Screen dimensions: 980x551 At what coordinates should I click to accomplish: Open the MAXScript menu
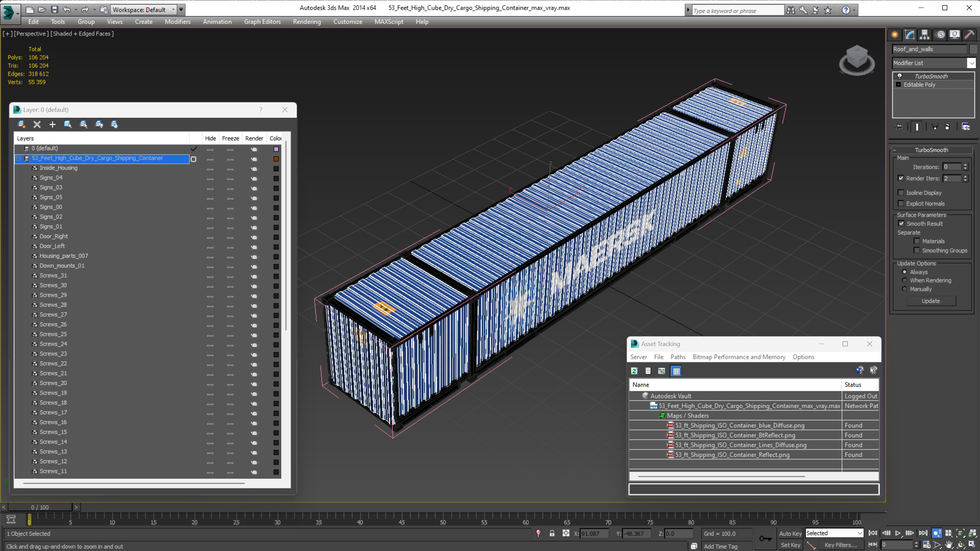(x=389, y=22)
